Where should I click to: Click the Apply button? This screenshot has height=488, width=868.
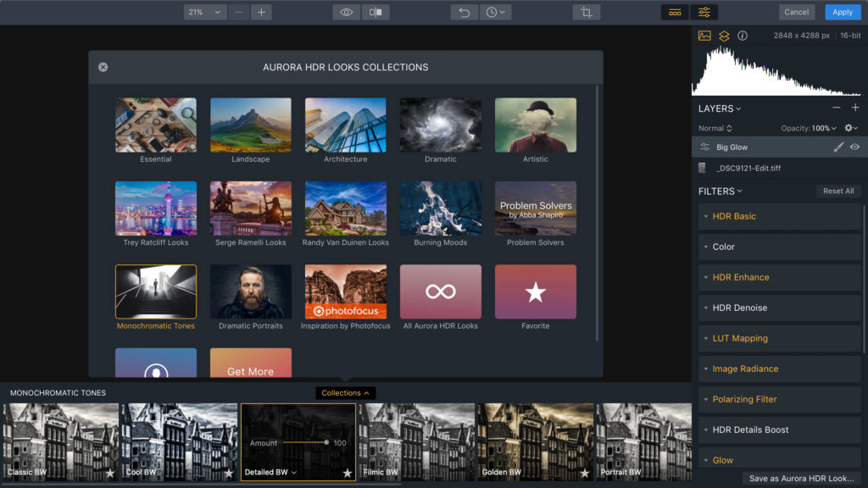coord(843,12)
